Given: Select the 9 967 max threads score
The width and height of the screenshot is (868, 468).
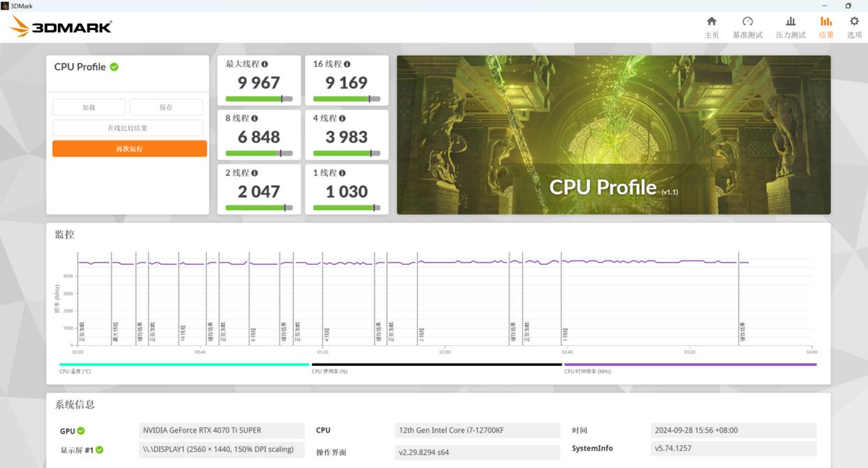Looking at the screenshot, I should click(259, 83).
